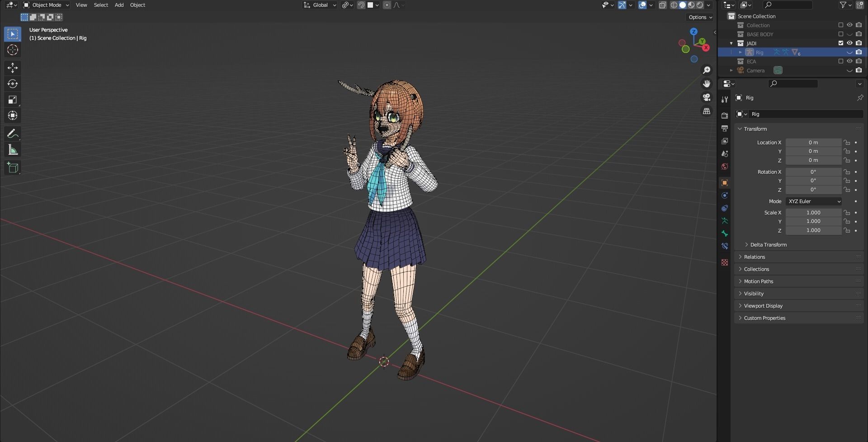Activate the 3D Cursor tool
The width and height of the screenshot is (868, 442).
point(13,50)
